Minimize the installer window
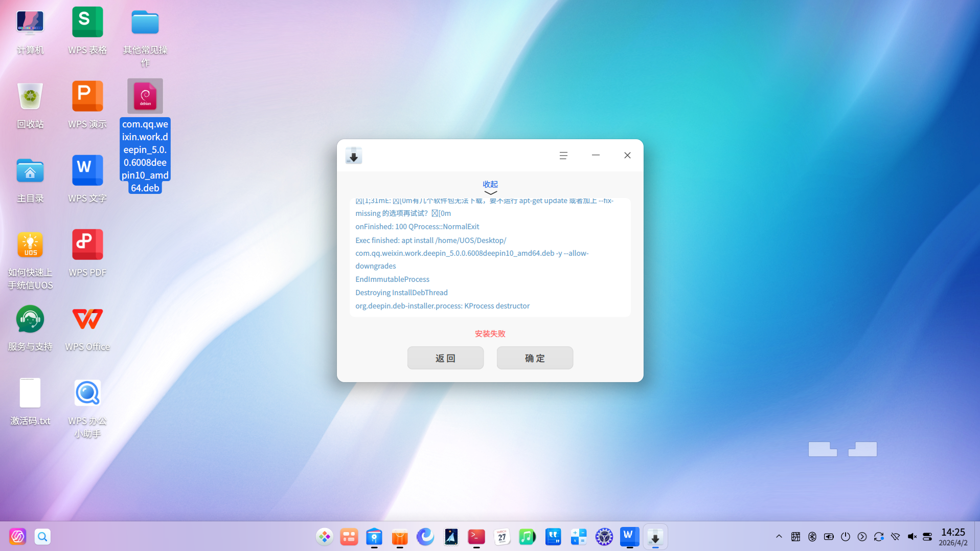 pos(596,155)
